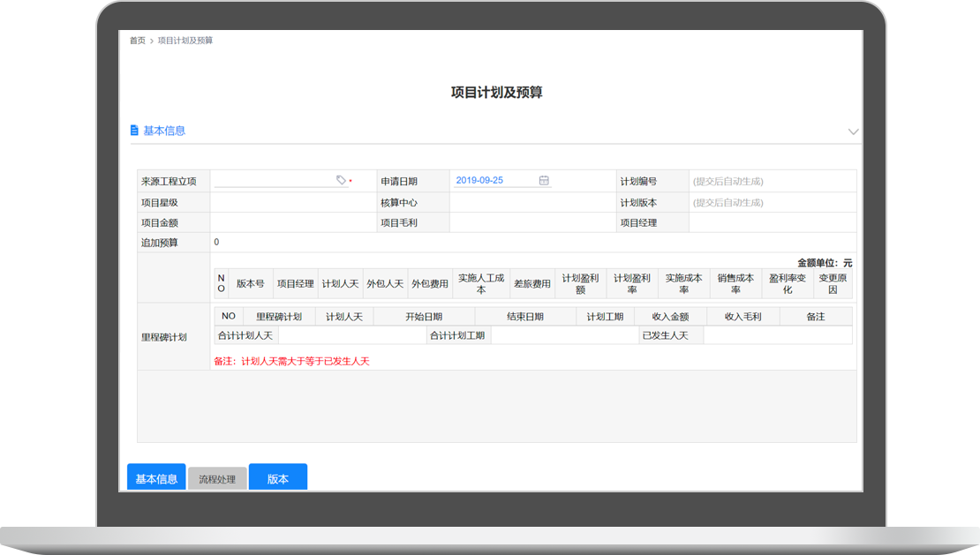Collapse the 基本信息 section with the chevron

[853, 131]
